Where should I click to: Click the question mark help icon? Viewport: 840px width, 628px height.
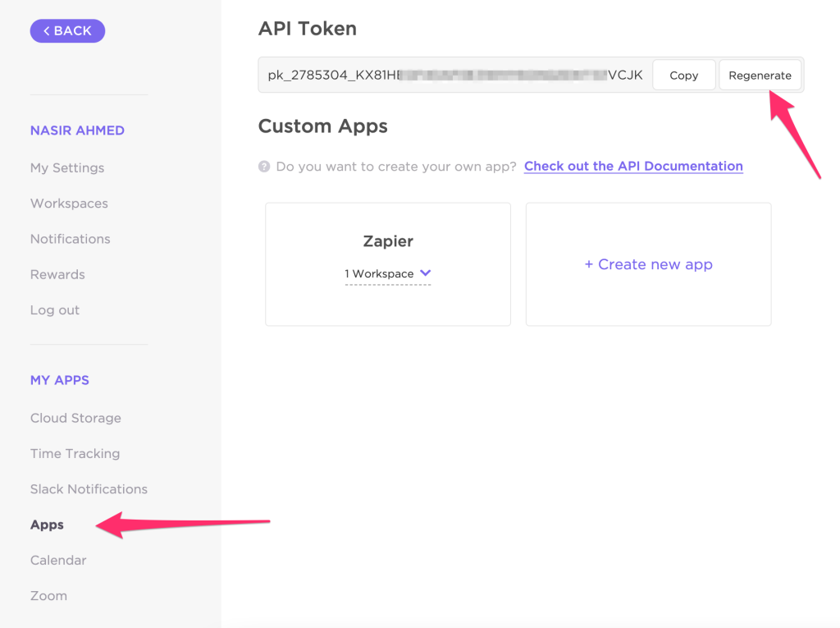(x=263, y=166)
